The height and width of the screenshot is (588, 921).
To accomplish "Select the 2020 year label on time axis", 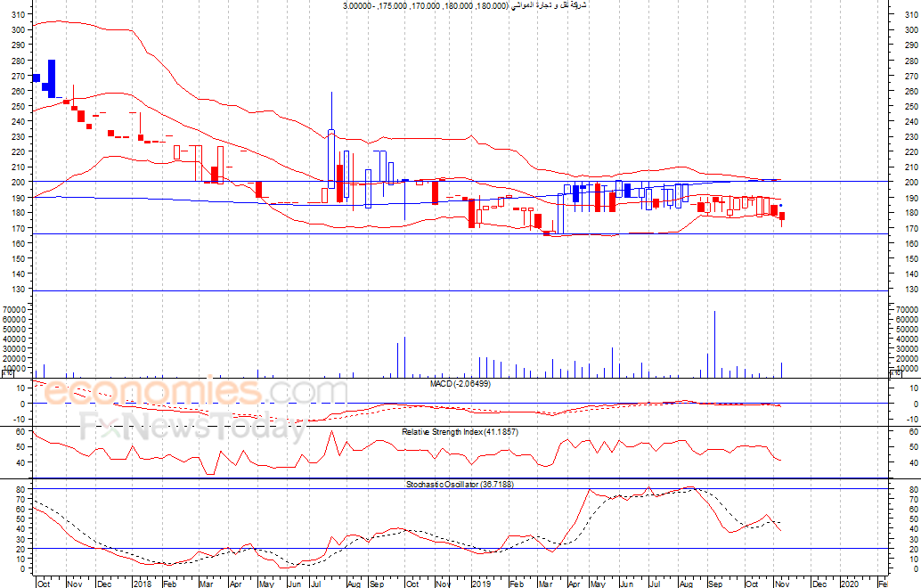I will pyautogui.click(x=850, y=584).
